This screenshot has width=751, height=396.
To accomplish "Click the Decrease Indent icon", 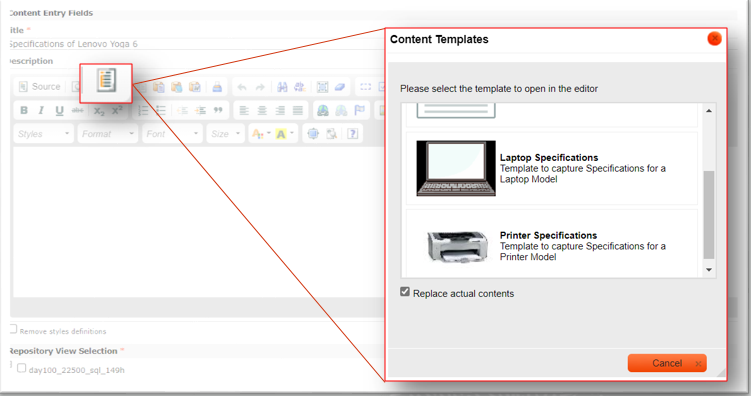I will click(x=182, y=111).
